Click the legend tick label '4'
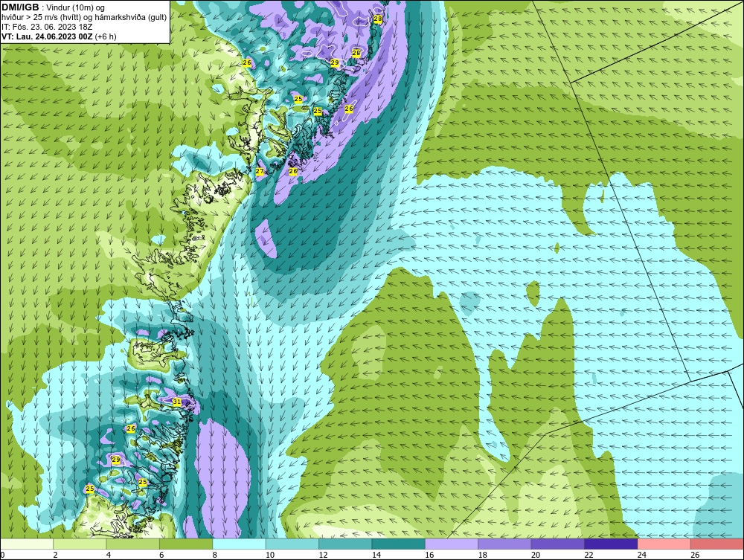This screenshot has width=744, height=560. [x=109, y=555]
